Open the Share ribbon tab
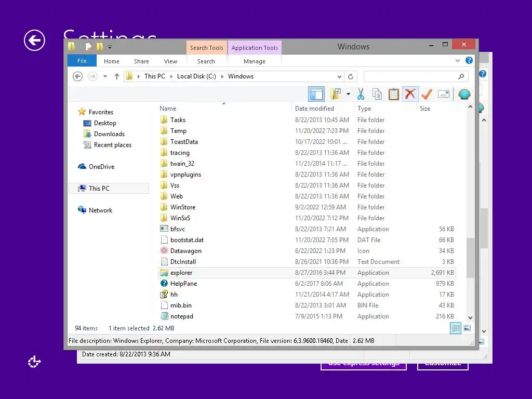The width and height of the screenshot is (532, 399). pos(141,61)
